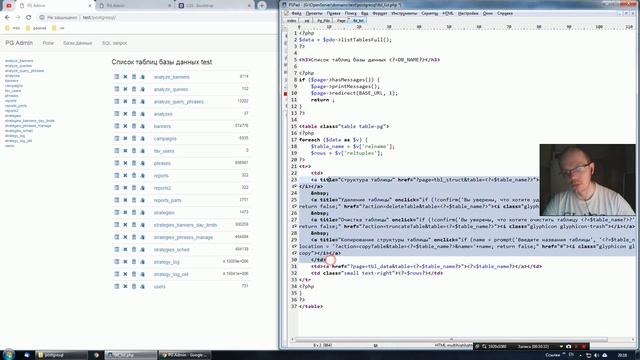The height and width of the screenshot is (360, 640).
Task: Open recording toolbar dropdown arrow
Action: click(561, 347)
